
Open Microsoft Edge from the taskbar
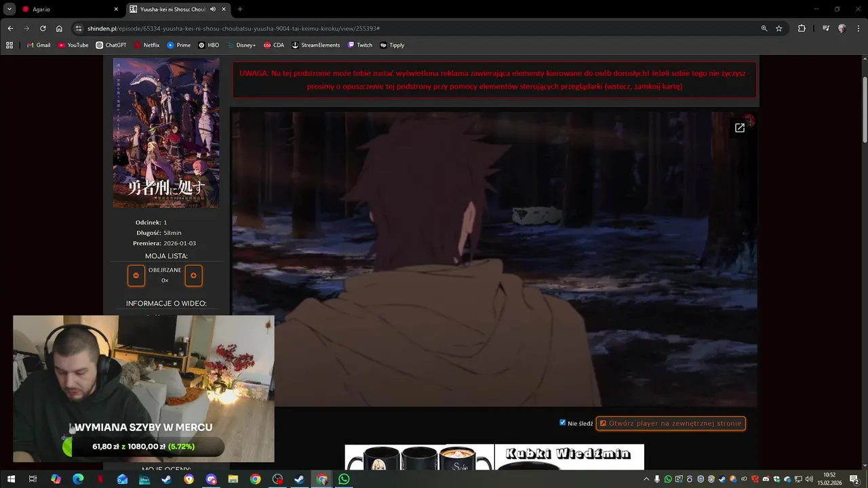78,479
